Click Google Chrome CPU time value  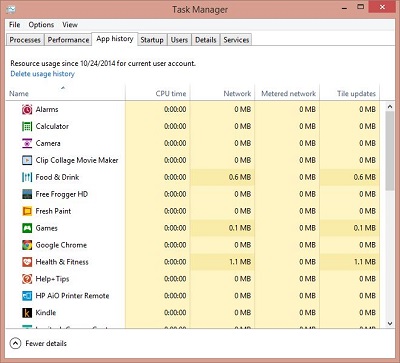click(175, 245)
